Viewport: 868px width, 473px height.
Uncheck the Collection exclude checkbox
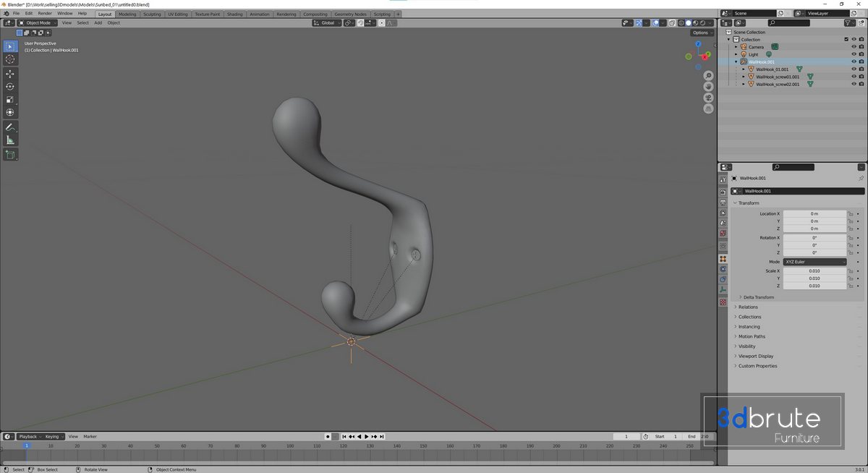[x=846, y=39]
